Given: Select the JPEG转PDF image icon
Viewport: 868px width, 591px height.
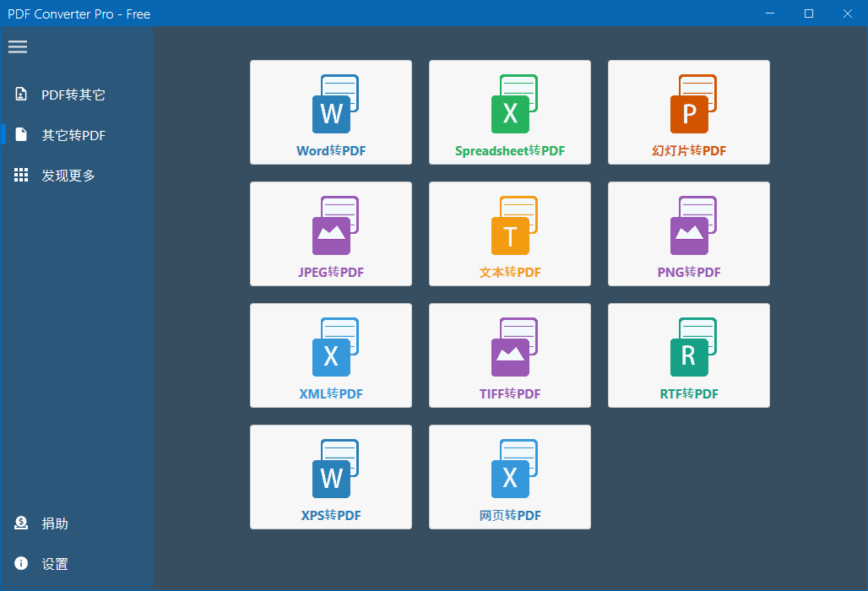Looking at the screenshot, I should 335,225.
